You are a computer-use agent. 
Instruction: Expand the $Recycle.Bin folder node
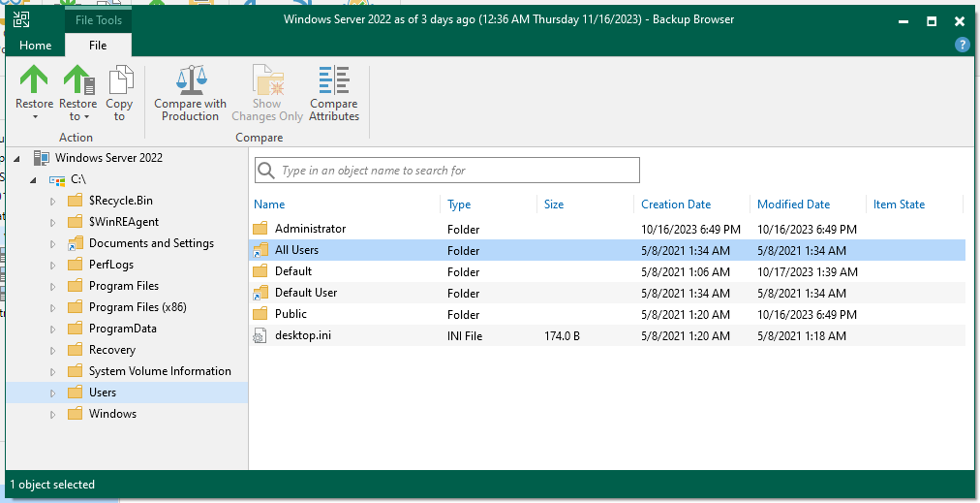52,202
